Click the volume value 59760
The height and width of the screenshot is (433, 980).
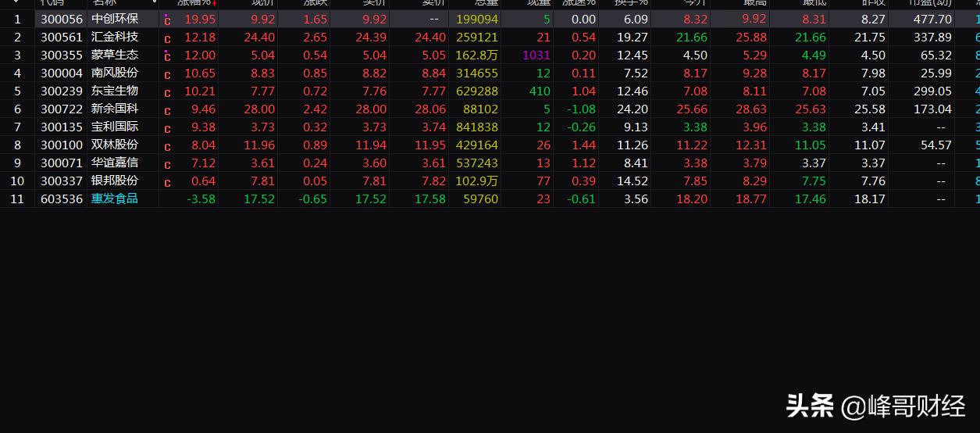coord(480,199)
